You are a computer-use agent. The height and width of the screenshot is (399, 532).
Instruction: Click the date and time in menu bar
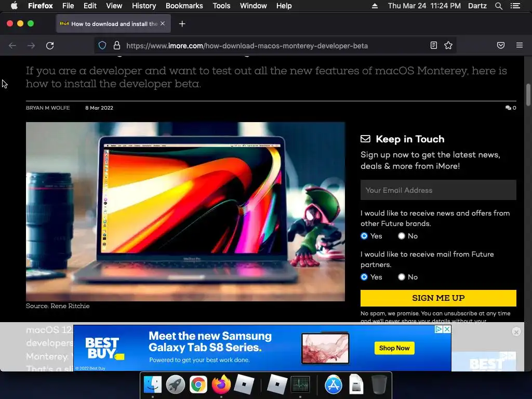tap(424, 6)
